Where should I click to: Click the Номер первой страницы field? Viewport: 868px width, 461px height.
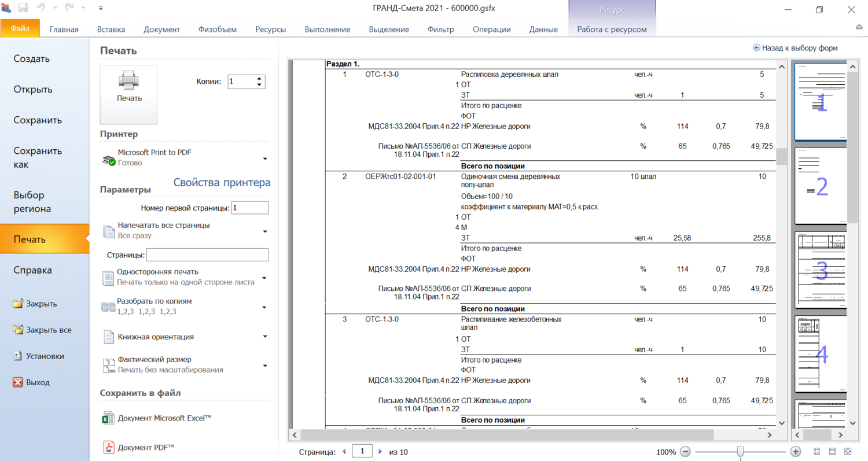(250, 208)
